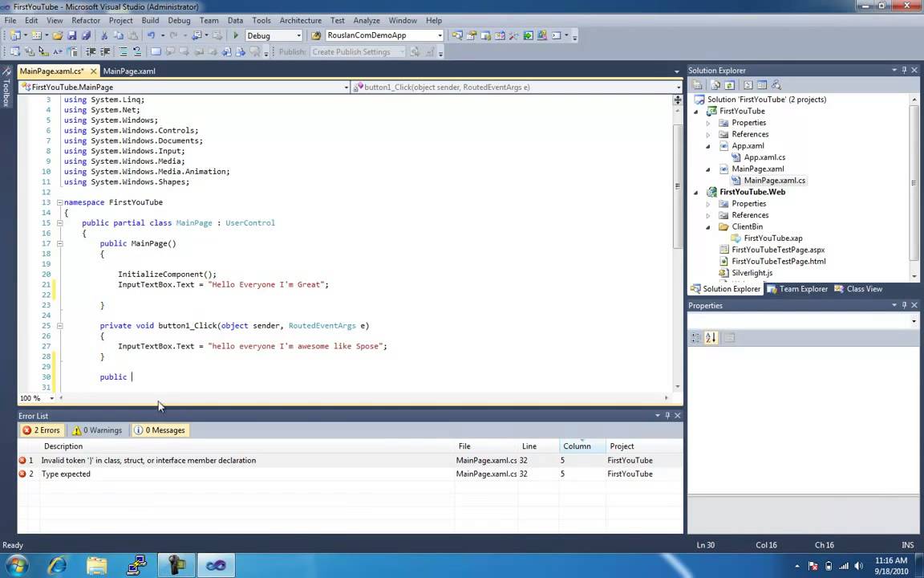This screenshot has width=924, height=578.
Task: Select the 'Type expected' error row
Action: tap(350, 474)
